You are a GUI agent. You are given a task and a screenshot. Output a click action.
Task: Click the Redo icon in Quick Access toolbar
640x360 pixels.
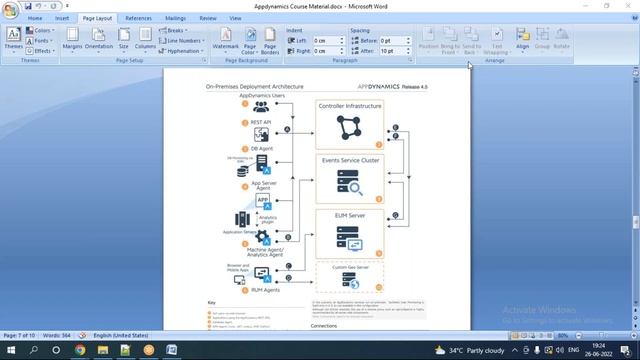pos(53,6)
